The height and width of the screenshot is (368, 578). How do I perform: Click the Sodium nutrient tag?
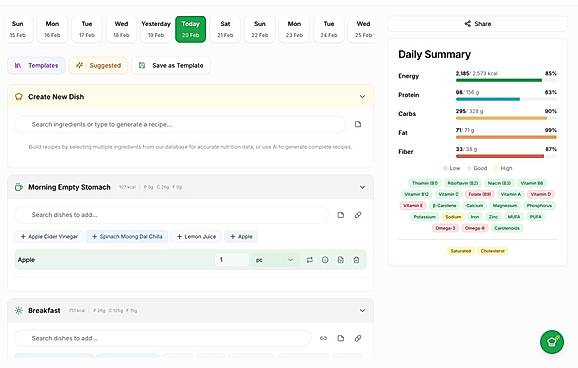453,217
